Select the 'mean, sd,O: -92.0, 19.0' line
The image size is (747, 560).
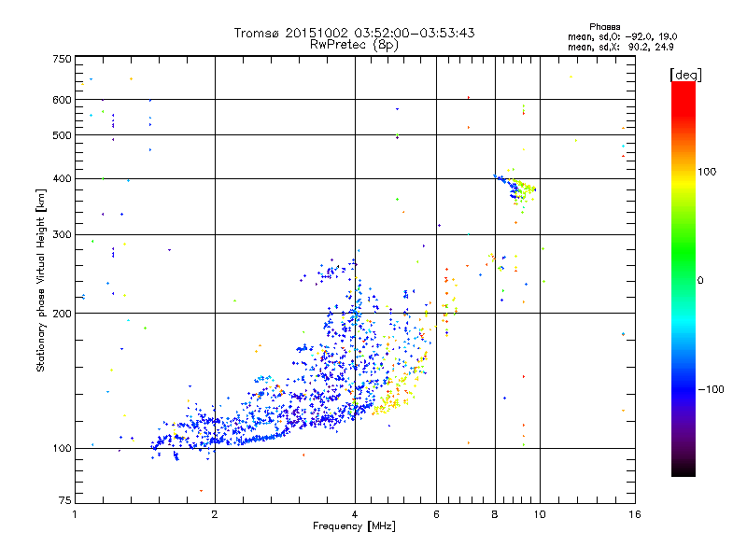point(622,36)
